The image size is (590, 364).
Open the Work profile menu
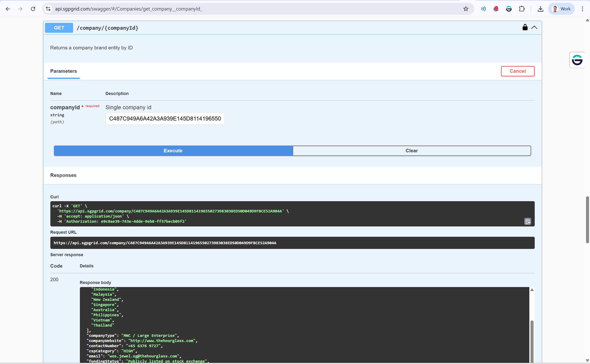(561, 9)
